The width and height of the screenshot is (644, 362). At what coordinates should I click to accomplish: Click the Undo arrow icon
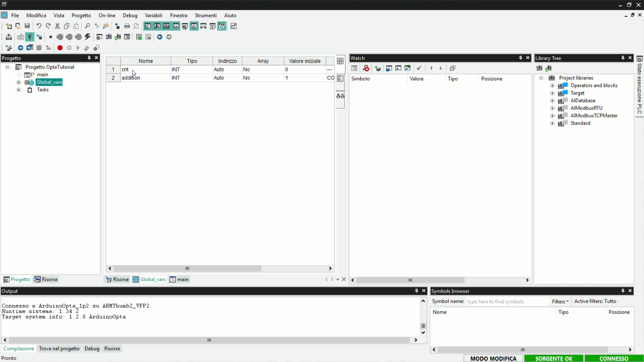[39, 26]
